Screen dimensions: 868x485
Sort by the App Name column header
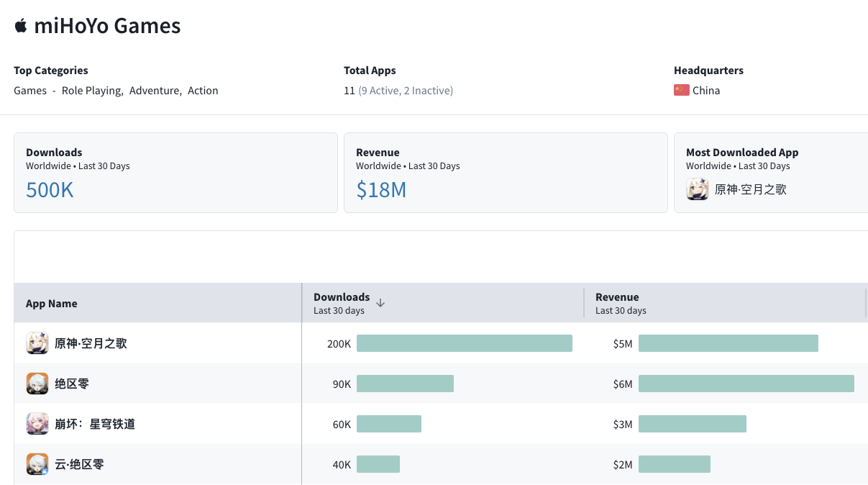click(52, 304)
